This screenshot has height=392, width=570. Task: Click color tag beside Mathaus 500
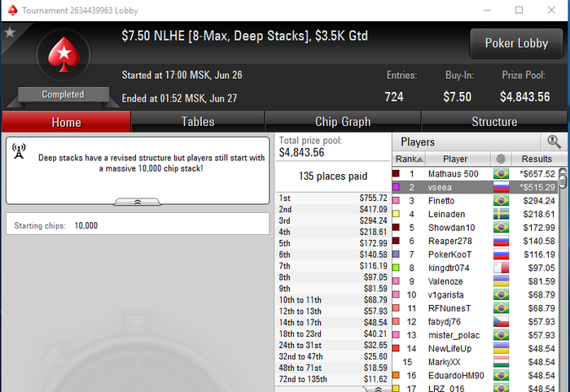point(396,173)
